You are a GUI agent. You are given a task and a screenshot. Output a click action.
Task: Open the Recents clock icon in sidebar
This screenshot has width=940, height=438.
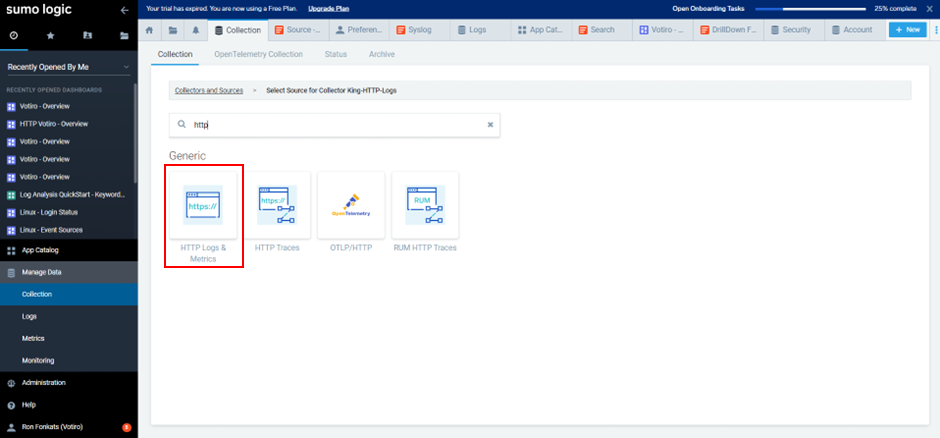click(14, 35)
